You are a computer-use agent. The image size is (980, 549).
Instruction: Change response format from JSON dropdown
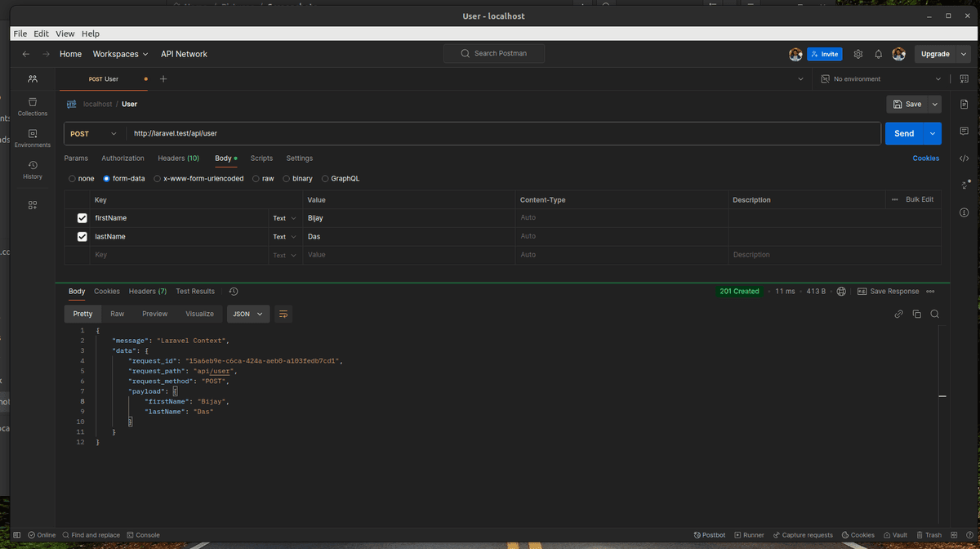point(247,313)
